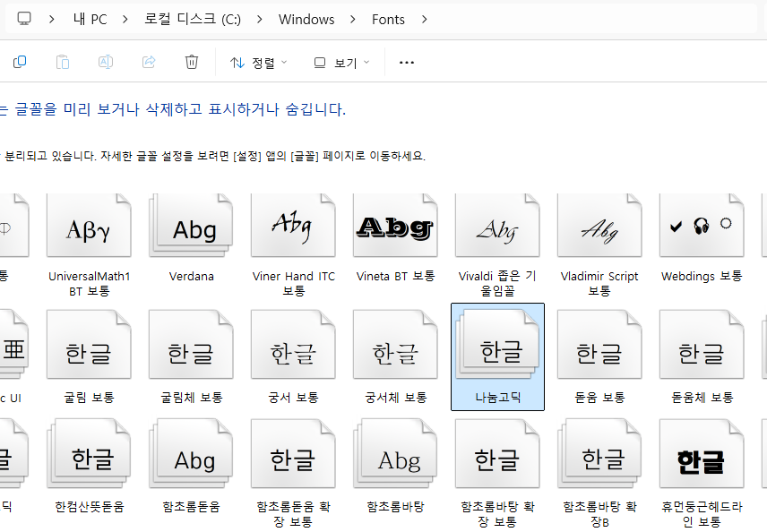Viewport: 767px width, 532px height.
Task: Click the Delete trash can icon
Action: point(192,62)
